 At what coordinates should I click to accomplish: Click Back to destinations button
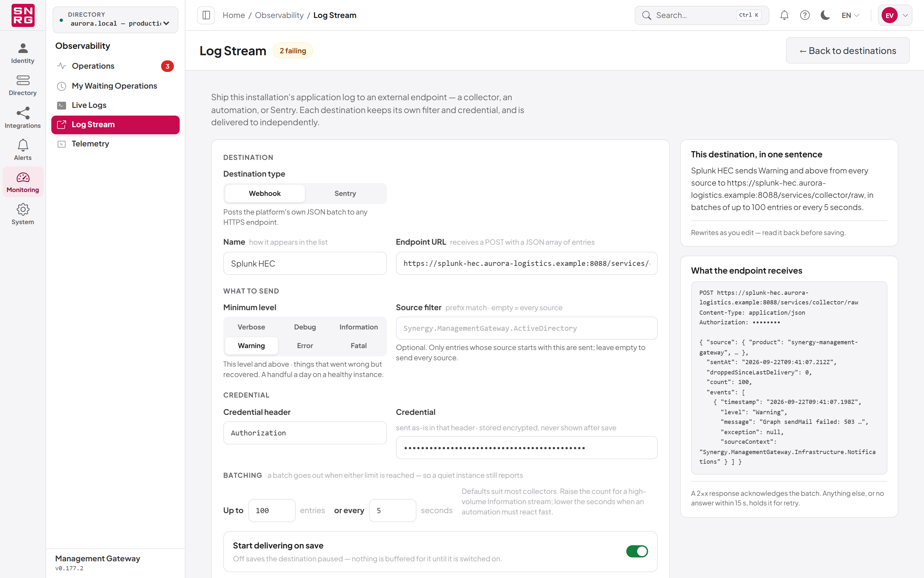[x=848, y=50]
